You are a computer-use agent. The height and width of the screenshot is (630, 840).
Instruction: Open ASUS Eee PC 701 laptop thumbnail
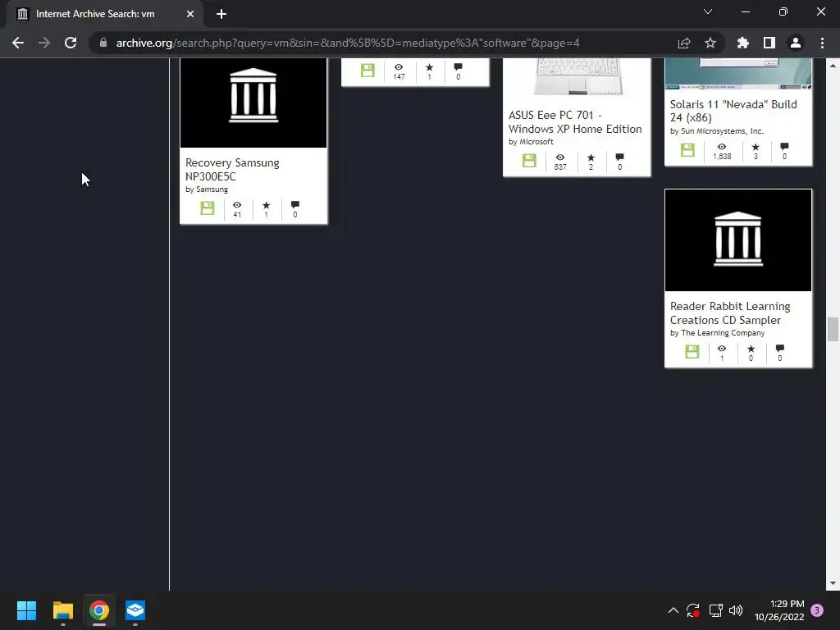(577, 78)
